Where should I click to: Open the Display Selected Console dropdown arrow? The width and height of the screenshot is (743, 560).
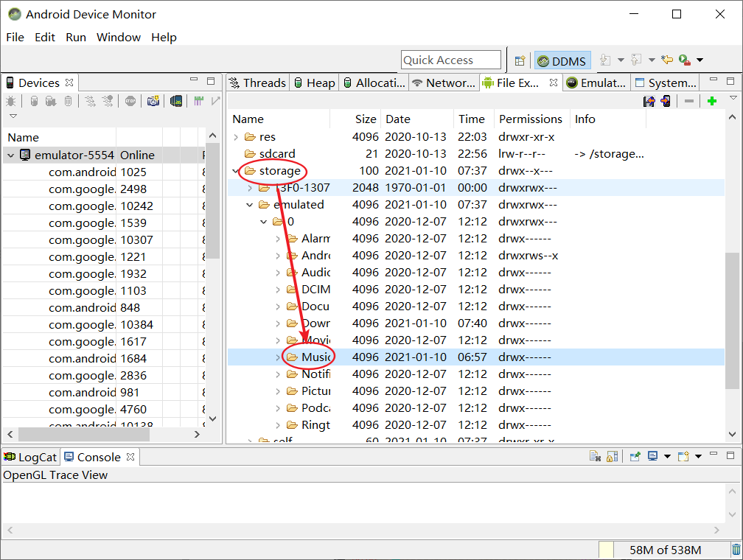click(667, 457)
